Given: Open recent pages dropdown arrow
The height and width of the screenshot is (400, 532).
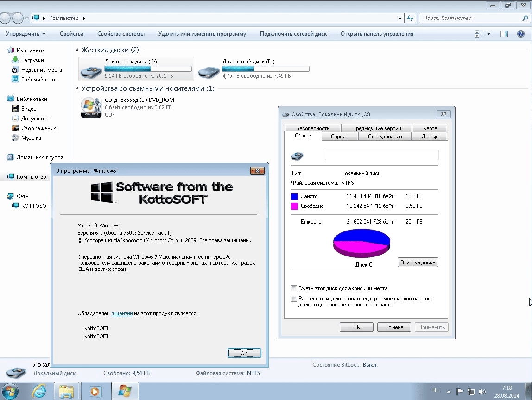Looking at the screenshot, I should 27,19.
